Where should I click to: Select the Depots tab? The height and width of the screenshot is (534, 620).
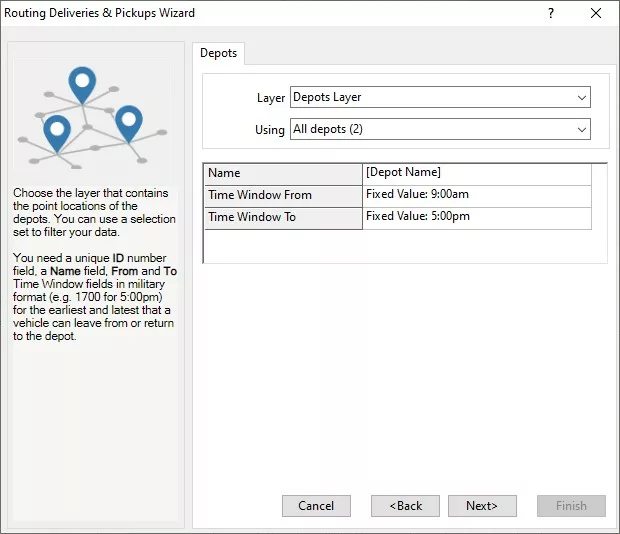pos(218,54)
